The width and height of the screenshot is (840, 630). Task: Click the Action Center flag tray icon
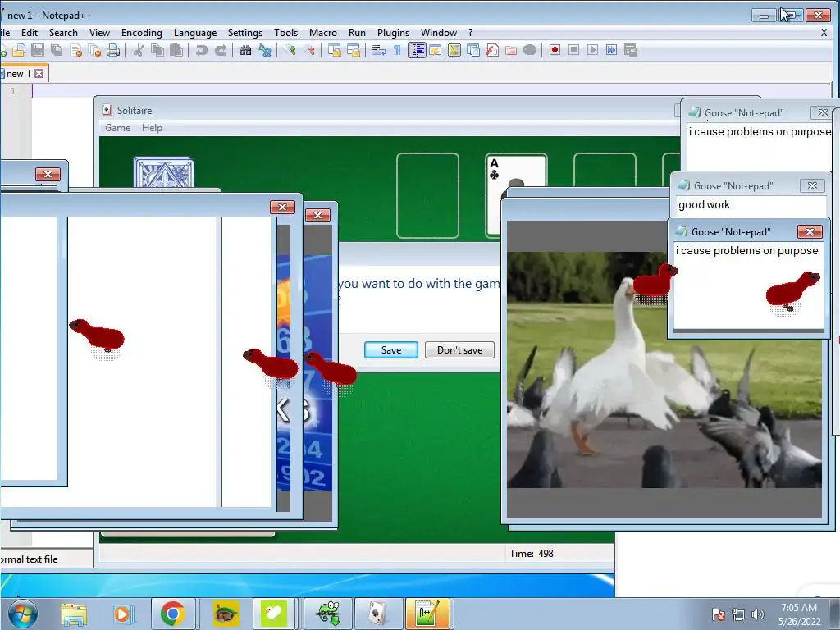pyautogui.click(x=719, y=614)
